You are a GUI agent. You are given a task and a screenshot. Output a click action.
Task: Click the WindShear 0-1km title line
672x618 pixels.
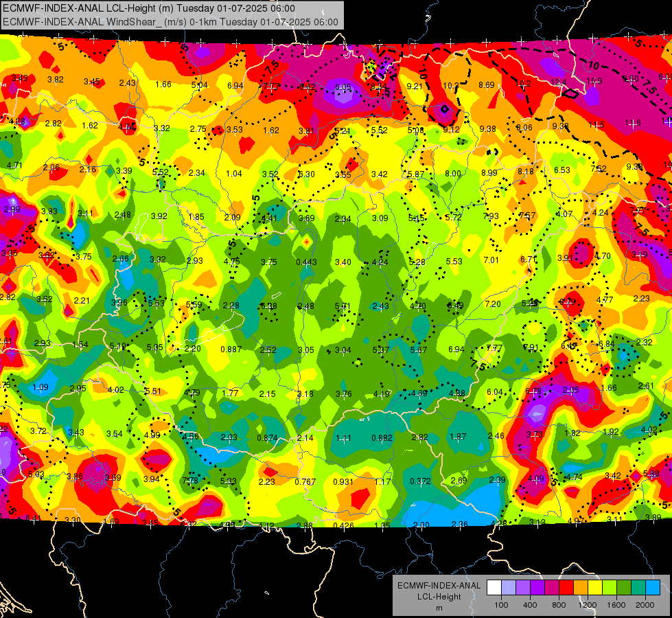point(170,22)
